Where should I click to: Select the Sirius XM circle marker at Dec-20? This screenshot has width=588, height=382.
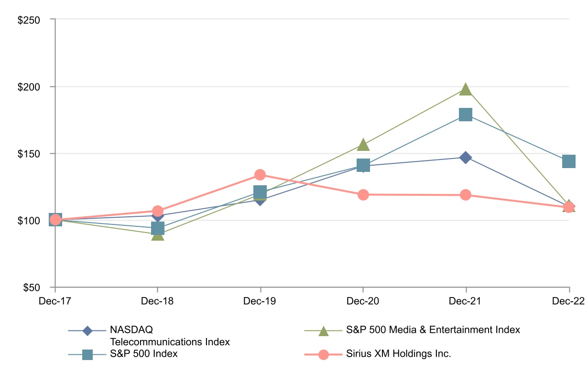[363, 194]
